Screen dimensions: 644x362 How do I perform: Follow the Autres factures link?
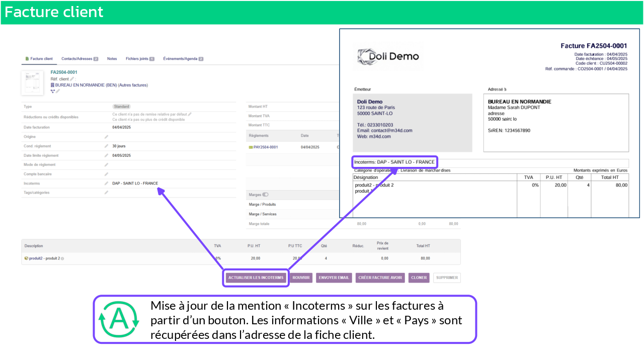point(133,85)
